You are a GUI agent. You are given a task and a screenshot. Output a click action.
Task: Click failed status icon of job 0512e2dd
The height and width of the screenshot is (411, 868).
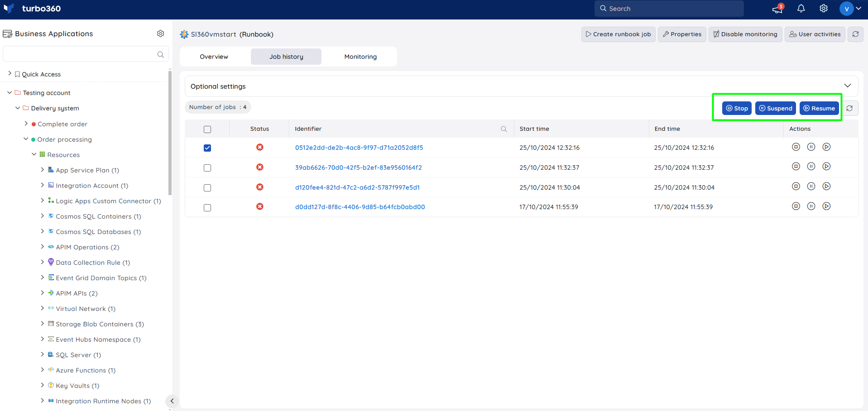[x=260, y=147]
